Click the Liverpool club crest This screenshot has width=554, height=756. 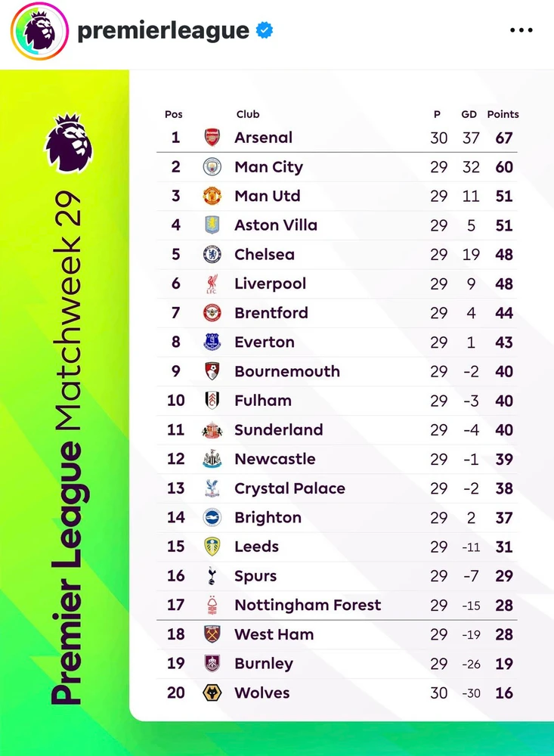tap(212, 284)
